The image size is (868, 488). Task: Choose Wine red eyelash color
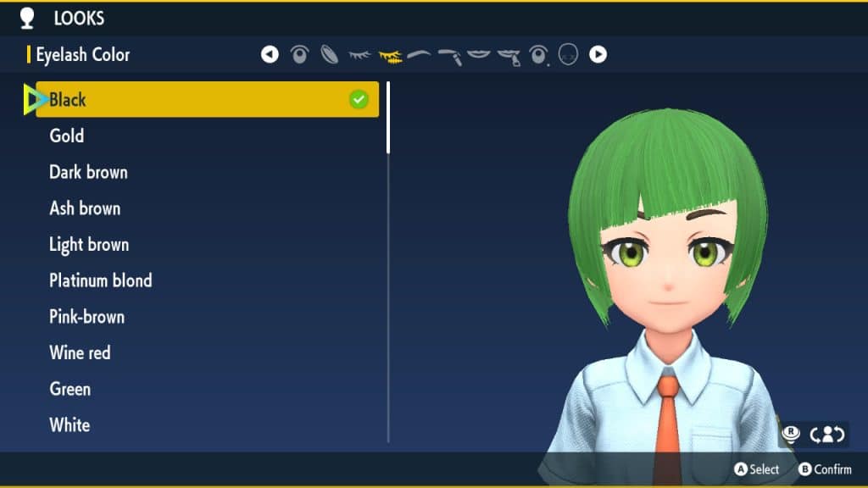80,352
